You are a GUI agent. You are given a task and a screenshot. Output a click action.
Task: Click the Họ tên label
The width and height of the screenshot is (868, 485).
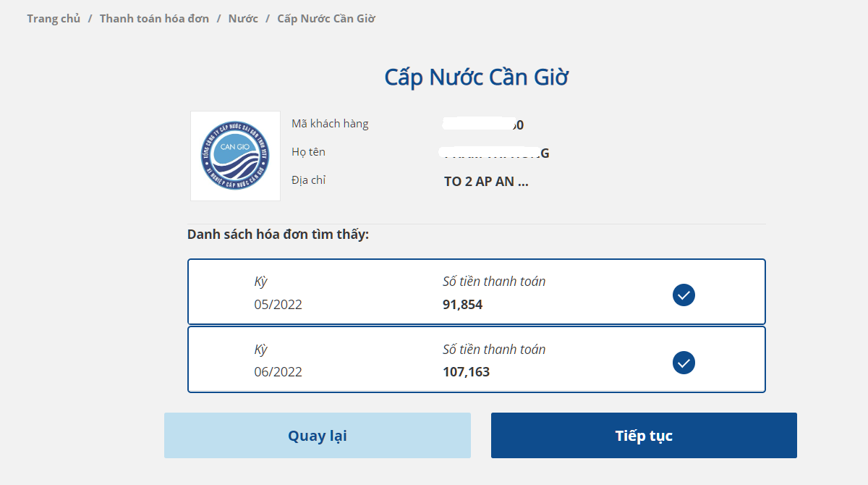(308, 152)
